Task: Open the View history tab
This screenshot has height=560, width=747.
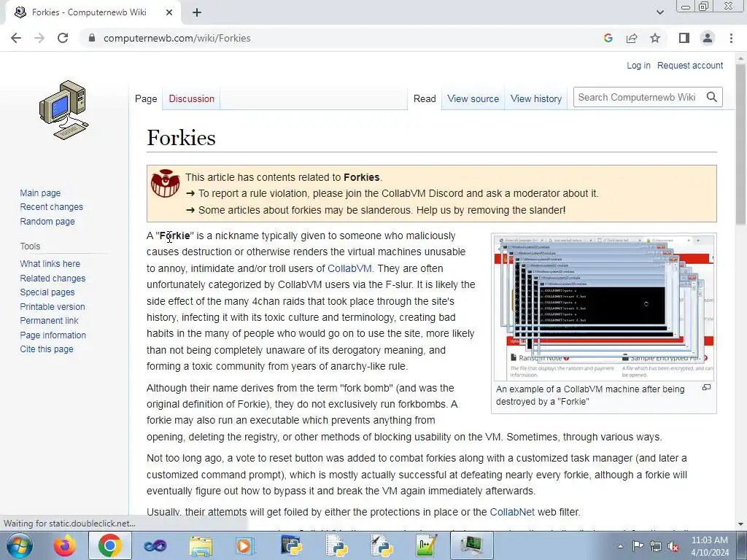Action: point(536,98)
